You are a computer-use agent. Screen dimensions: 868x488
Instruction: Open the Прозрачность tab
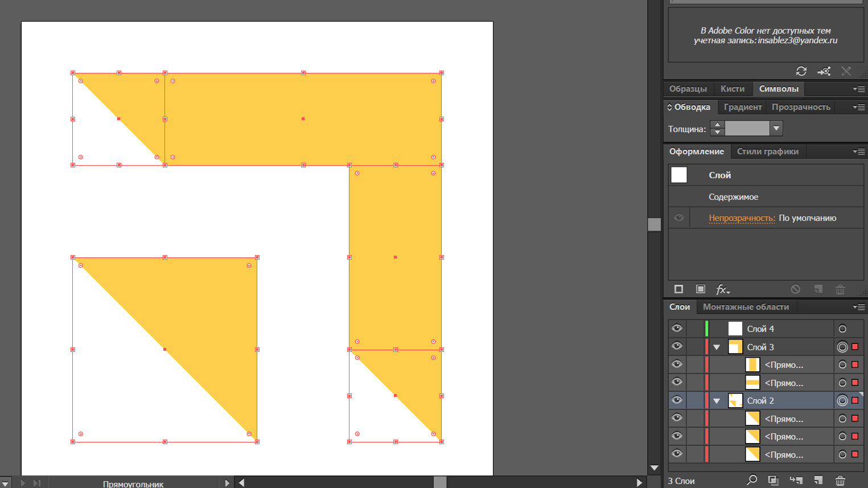801,107
